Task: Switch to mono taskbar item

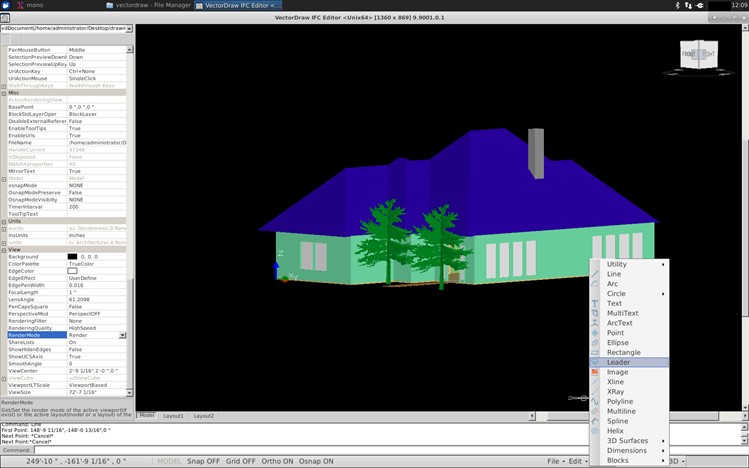Action: coord(30,5)
